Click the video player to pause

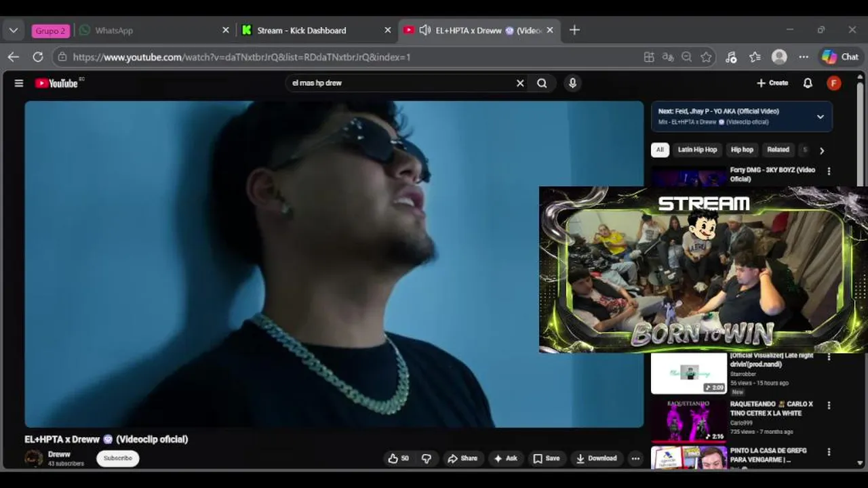tap(334, 264)
